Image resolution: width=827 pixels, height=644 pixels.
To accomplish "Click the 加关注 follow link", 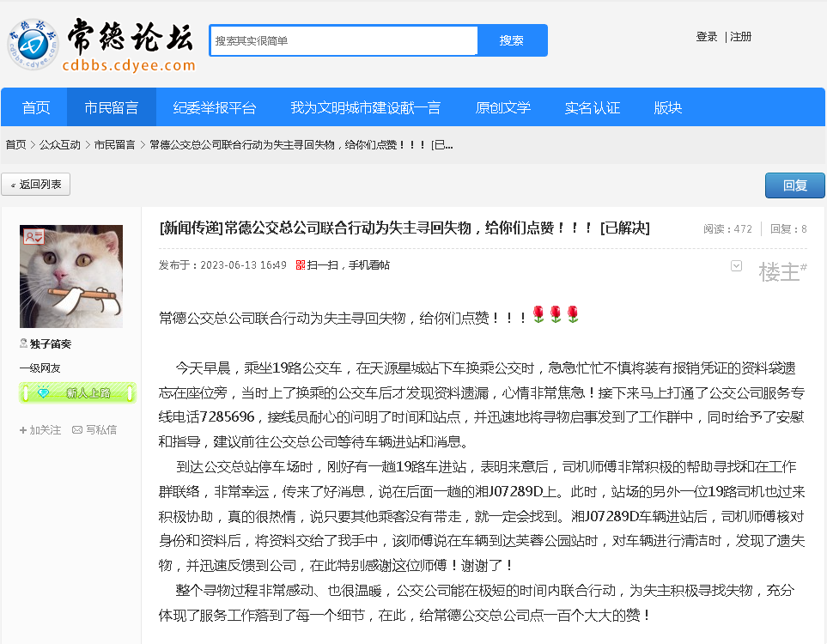I will point(40,429).
